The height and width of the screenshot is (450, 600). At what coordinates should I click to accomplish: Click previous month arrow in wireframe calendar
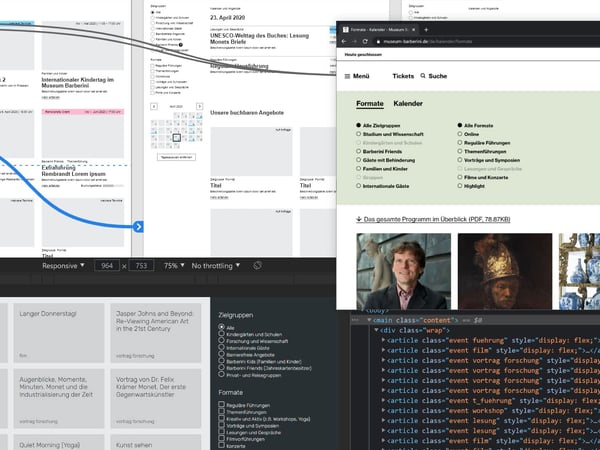coord(154,106)
